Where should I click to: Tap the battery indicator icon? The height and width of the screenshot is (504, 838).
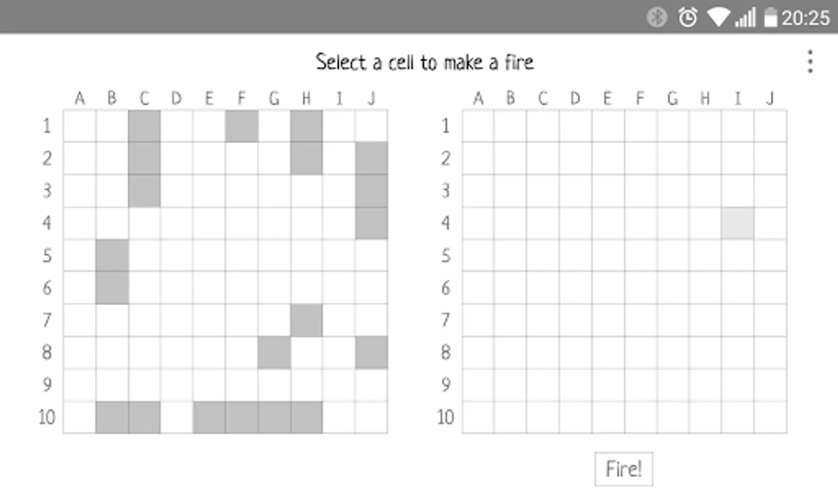pyautogui.click(x=771, y=17)
